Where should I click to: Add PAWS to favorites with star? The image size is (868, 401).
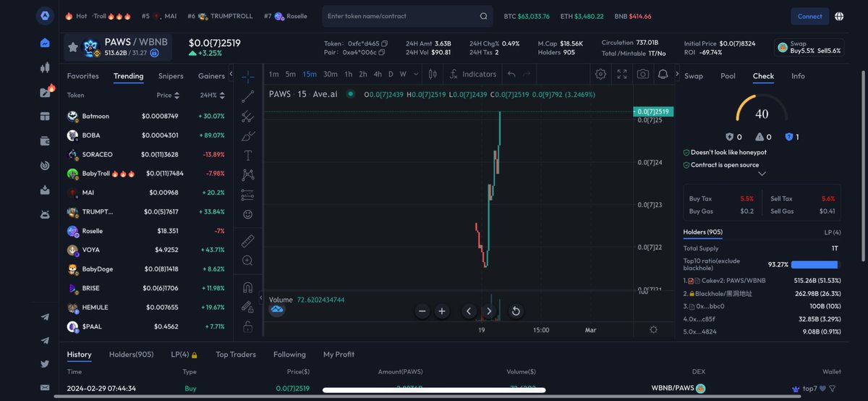click(x=73, y=47)
